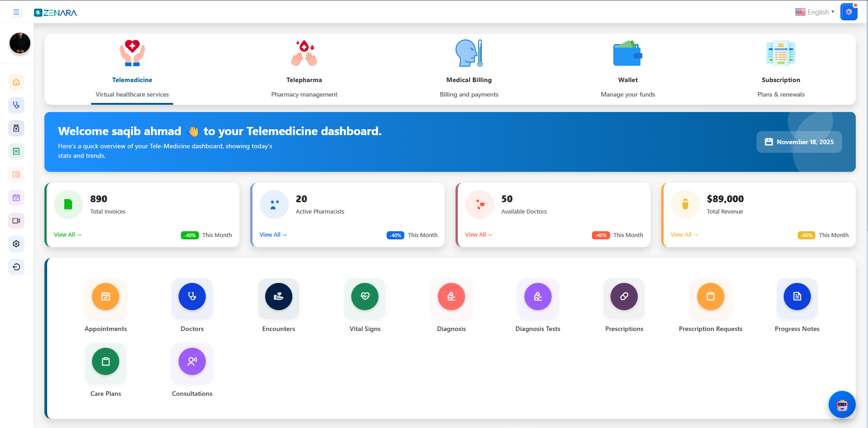
Task: Open the Doctors stethoscope icon
Action: (x=192, y=297)
